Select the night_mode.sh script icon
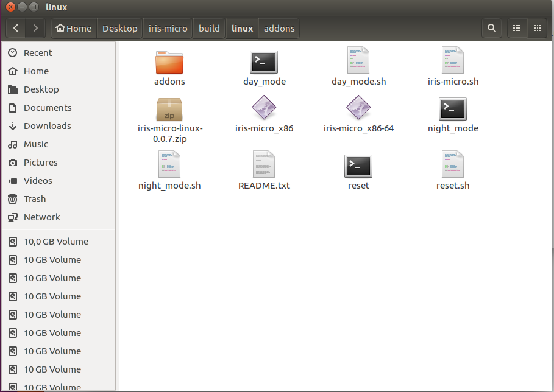Image resolution: width=554 pixels, height=392 pixels. click(x=169, y=164)
